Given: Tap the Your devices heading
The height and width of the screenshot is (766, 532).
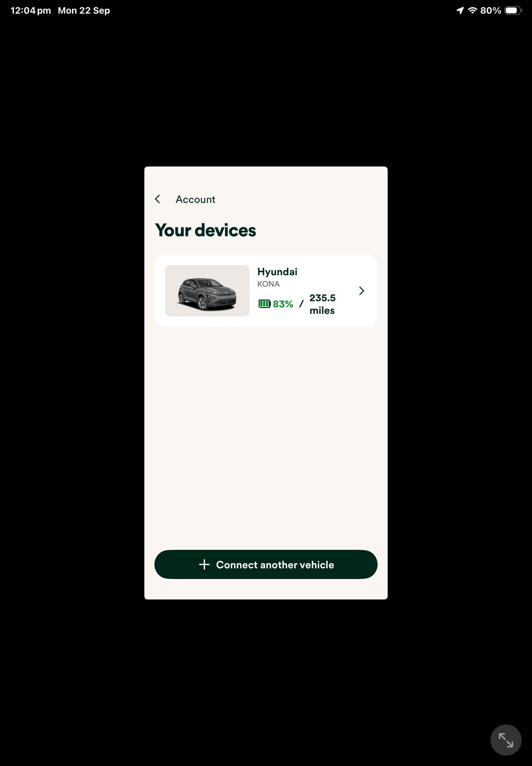Looking at the screenshot, I should (x=205, y=230).
